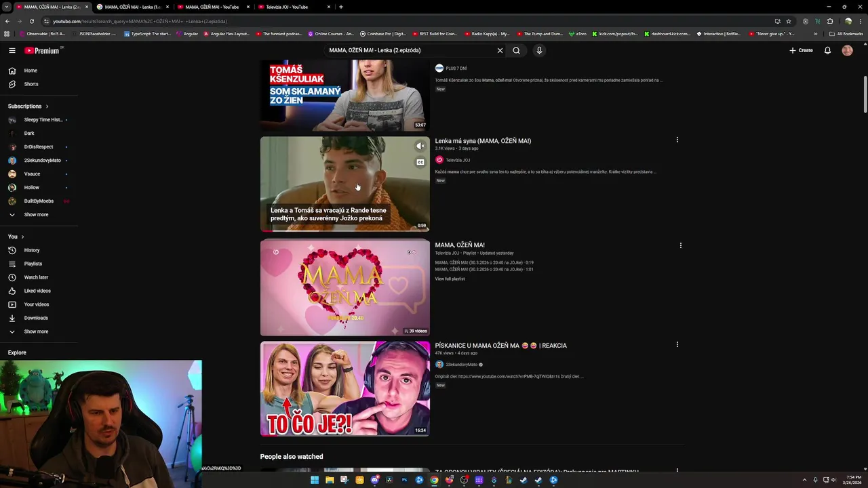Reload the page
Image resolution: width=868 pixels, height=488 pixels.
31,21
